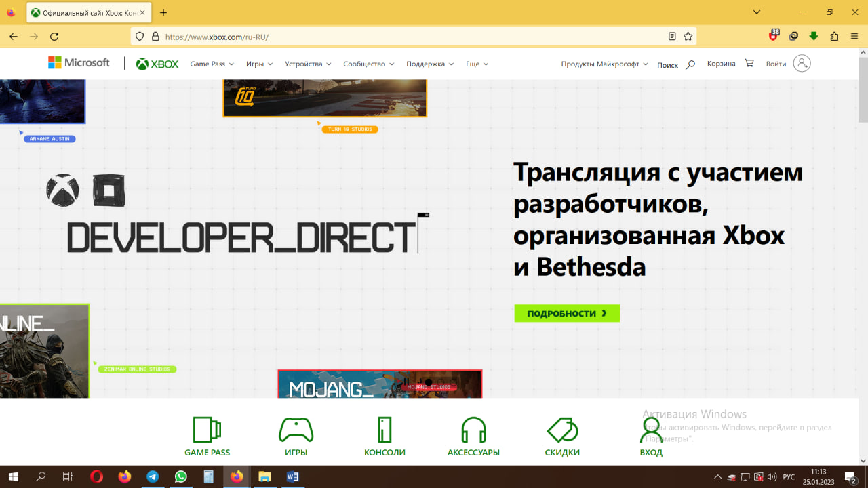Open the tracking protection shield icon
The height and width of the screenshot is (488, 868).
point(140,37)
